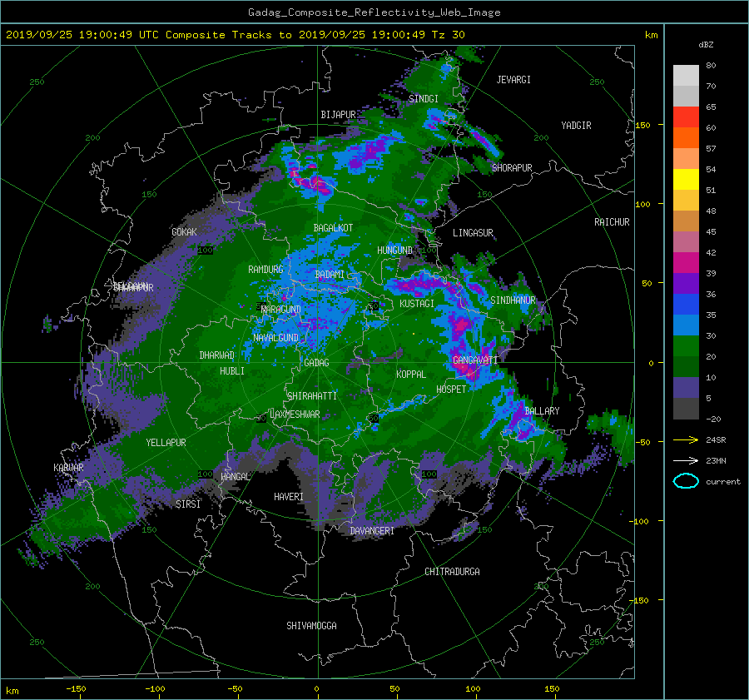Click the HOSPET city label
Viewport: 749px width, 700px height.
(x=451, y=390)
